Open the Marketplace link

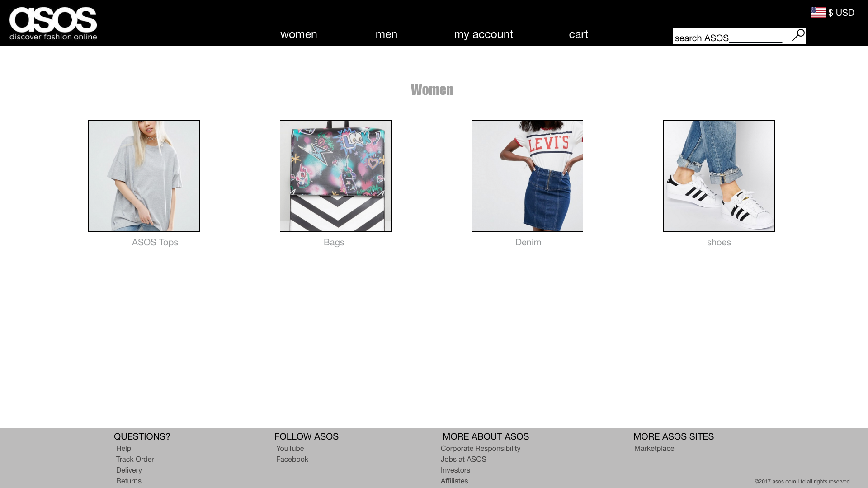pos(654,448)
